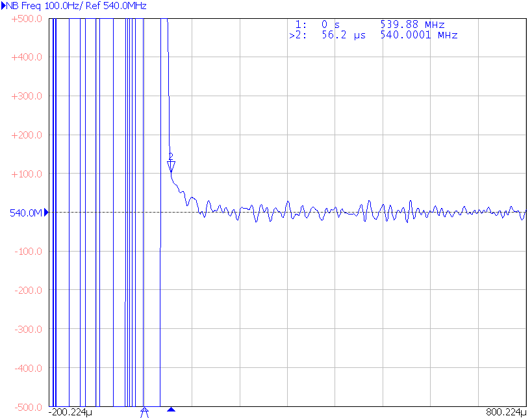Click the 540.0M reference value label
The image size is (532, 418).
tap(25, 213)
